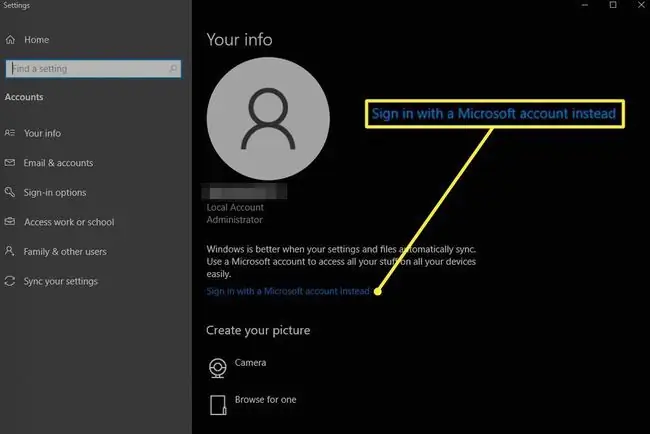Click the Access work or school briefcase icon
The width and height of the screenshot is (650, 434).
[10, 222]
